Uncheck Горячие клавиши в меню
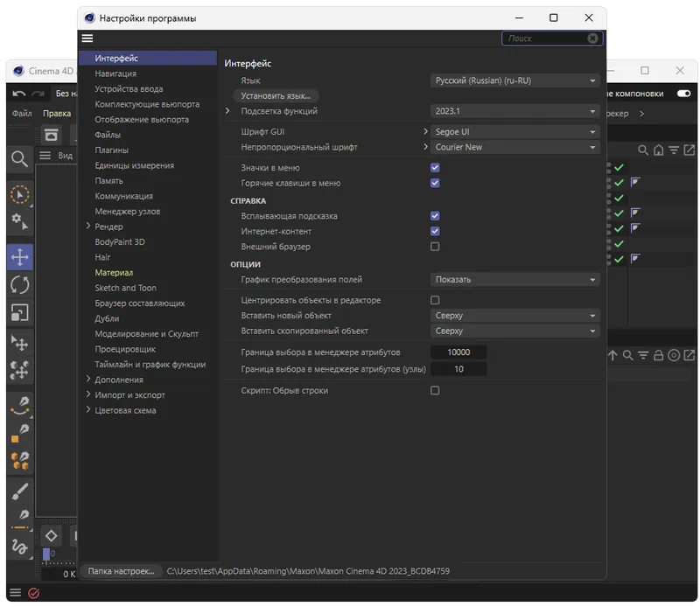 click(435, 183)
